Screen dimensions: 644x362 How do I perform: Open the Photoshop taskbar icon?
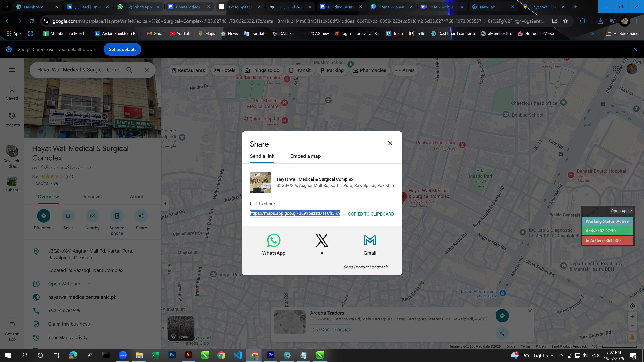click(x=172, y=355)
